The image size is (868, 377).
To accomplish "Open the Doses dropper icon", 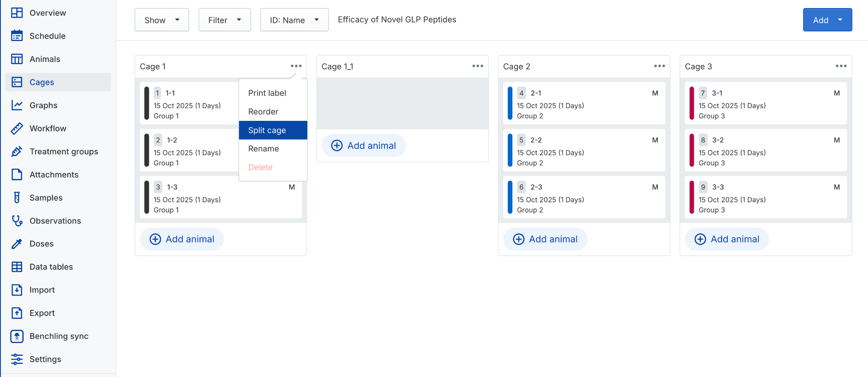I will 17,244.
